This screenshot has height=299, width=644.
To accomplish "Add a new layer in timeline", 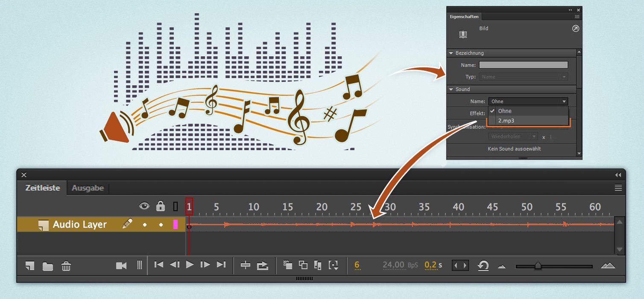I will [29, 266].
